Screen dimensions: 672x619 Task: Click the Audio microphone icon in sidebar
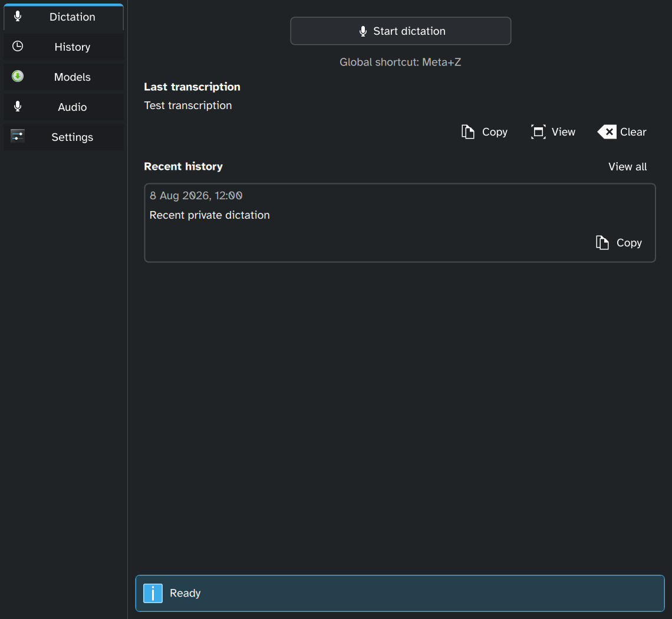click(18, 106)
